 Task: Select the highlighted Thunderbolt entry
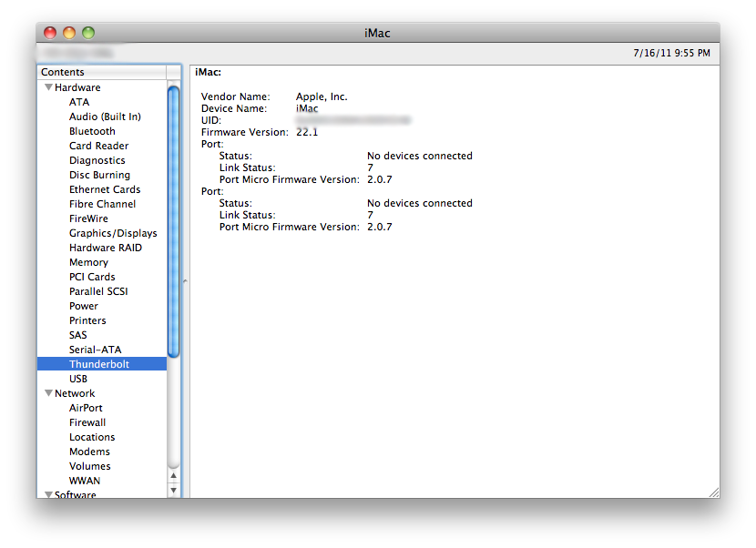point(102,364)
